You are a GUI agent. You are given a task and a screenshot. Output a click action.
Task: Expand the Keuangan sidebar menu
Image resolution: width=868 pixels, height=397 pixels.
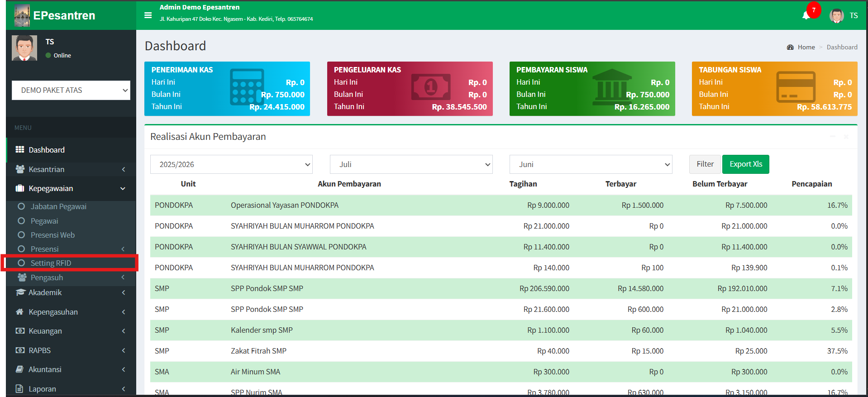45,331
